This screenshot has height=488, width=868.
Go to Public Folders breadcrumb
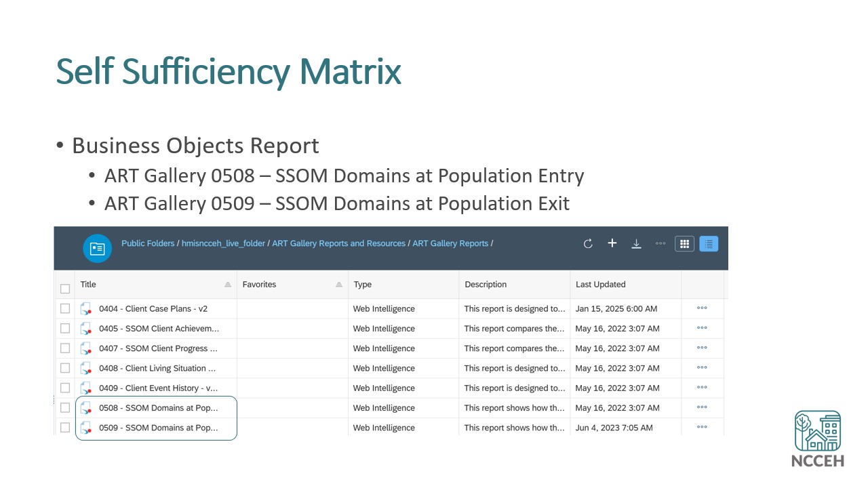(149, 243)
